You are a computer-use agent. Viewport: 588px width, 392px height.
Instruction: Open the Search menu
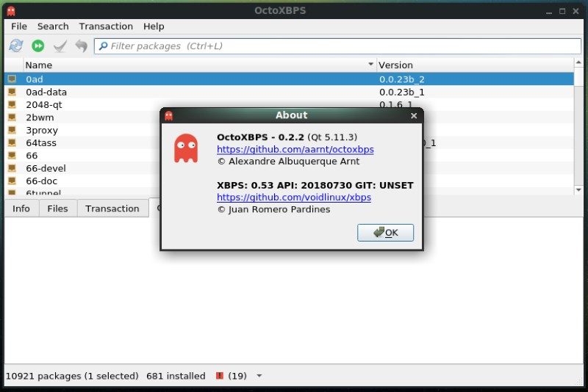click(53, 26)
